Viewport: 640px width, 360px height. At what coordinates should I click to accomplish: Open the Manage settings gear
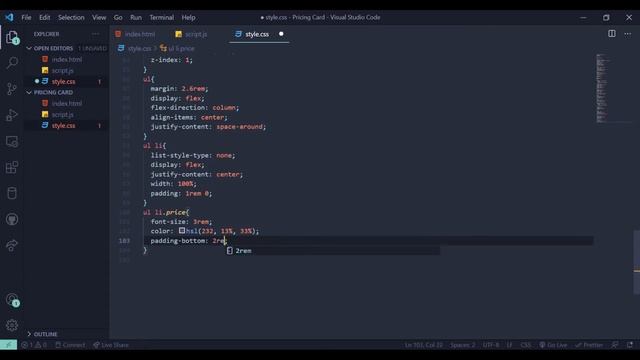[12, 325]
